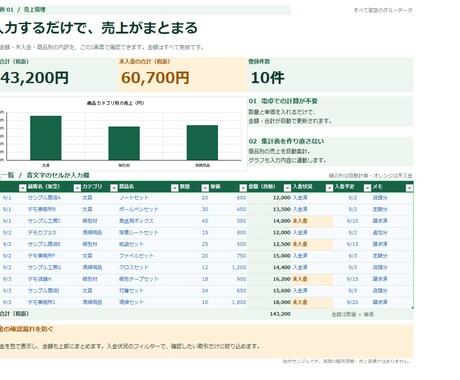Image resolution: width=460 pixels, height=380 pixels.
Task: Select the customer cell デモ店舗H
Action: [40, 279]
